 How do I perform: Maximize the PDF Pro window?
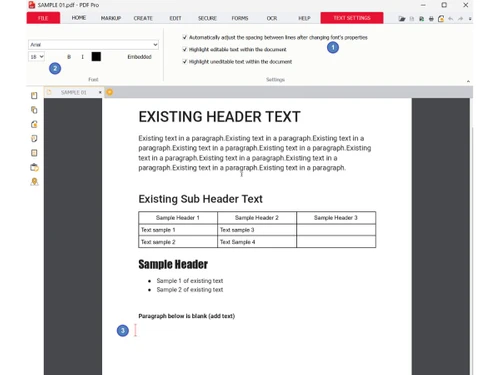tap(444, 5)
